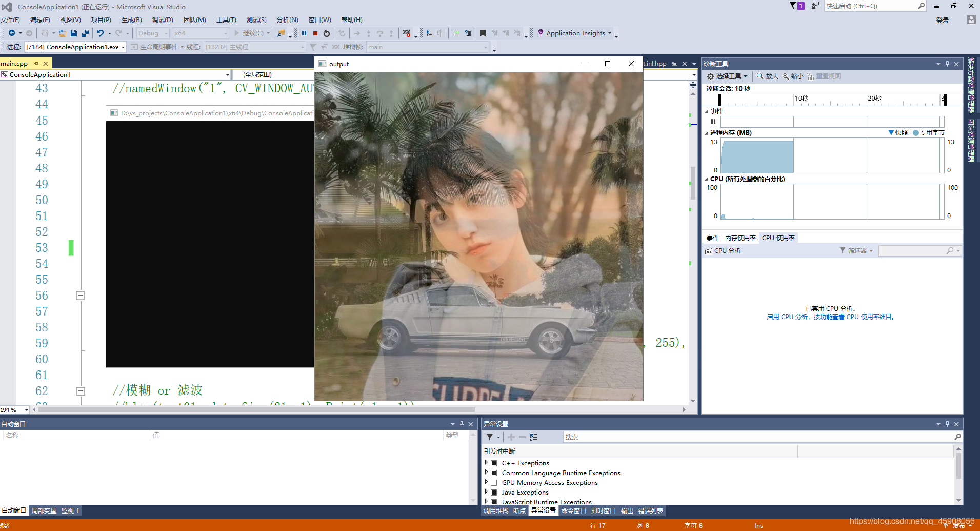This screenshot has height=531, width=980.
Task: Open the Debug (调试) menu
Action: click(163, 20)
